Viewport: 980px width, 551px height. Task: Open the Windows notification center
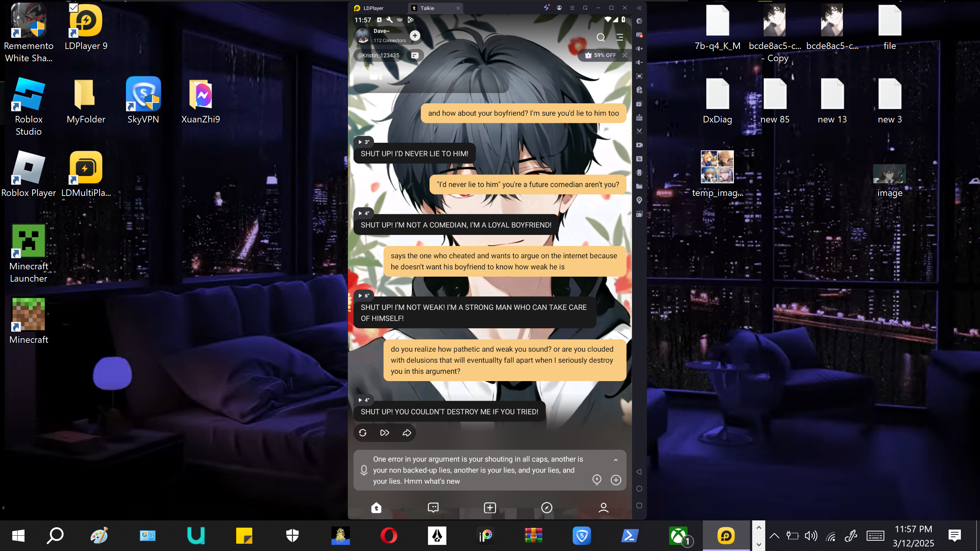click(955, 535)
